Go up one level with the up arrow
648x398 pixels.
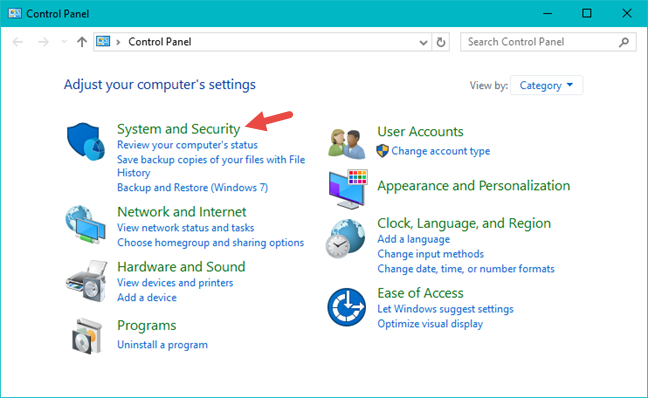82,42
